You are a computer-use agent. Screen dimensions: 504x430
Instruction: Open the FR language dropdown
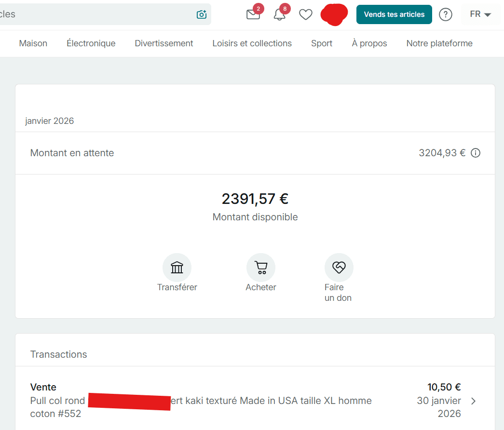(x=480, y=14)
